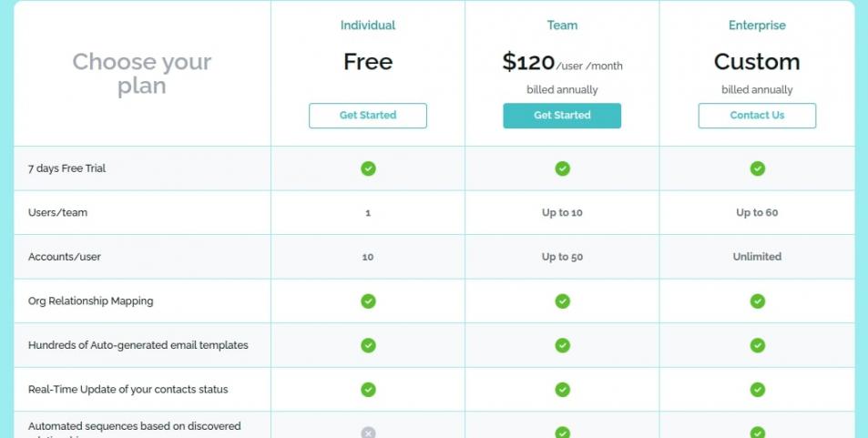Select Team's Real-Time Update checkmark
Viewport: 868px width, 438px height.
(x=563, y=390)
